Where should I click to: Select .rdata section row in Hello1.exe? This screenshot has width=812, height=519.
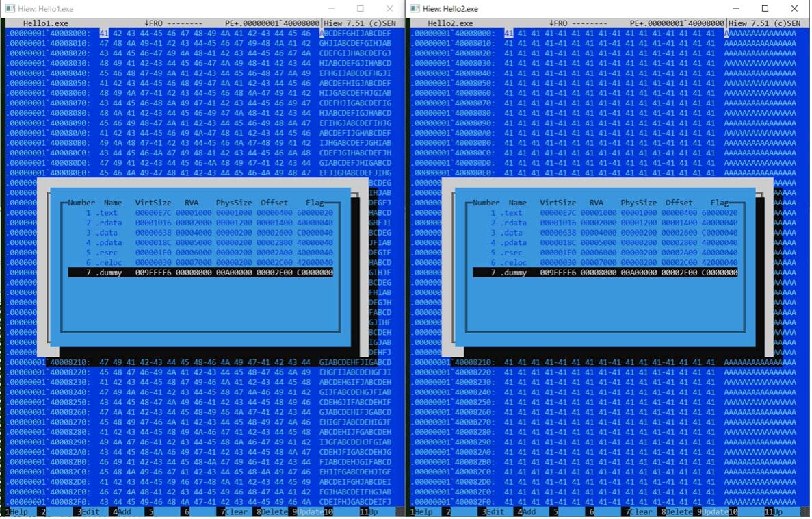tap(201, 223)
